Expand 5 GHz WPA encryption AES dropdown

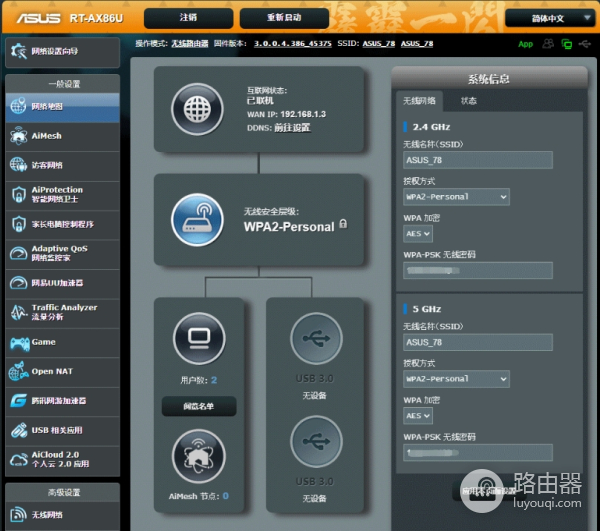coord(418,415)
